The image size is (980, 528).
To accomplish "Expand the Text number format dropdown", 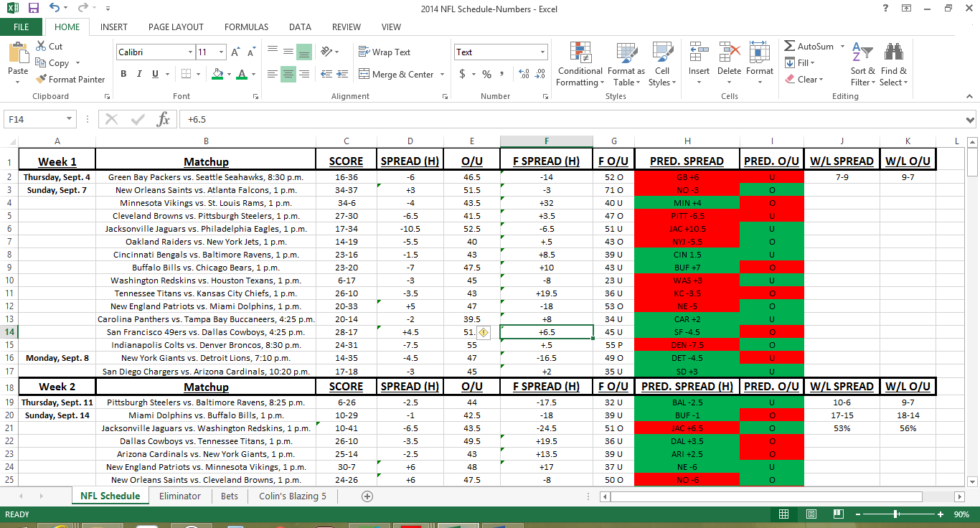I will coord(542,52).
